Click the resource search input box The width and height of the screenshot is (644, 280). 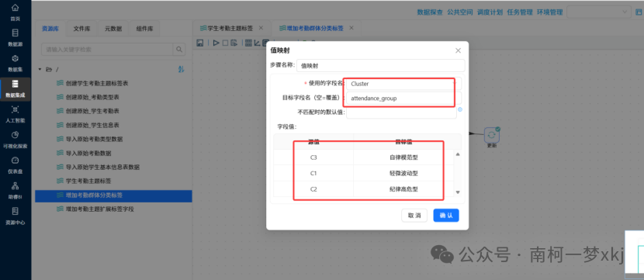pos(107,50)
